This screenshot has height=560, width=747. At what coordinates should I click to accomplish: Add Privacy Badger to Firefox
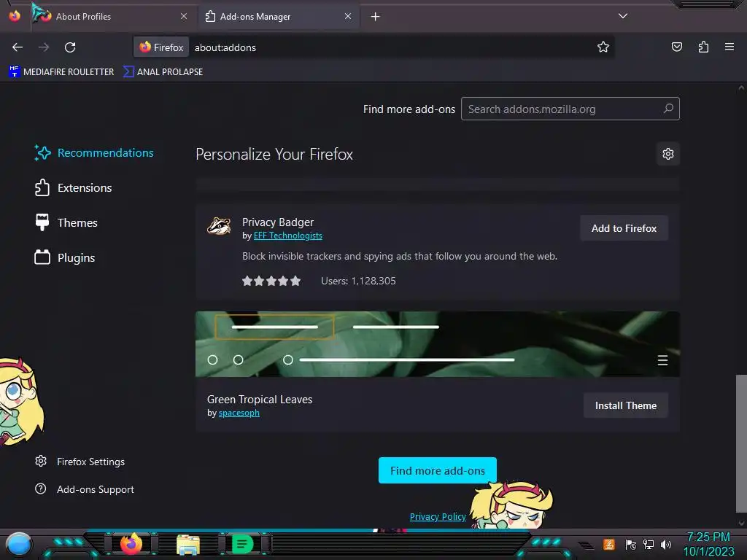tap(624, 228)
